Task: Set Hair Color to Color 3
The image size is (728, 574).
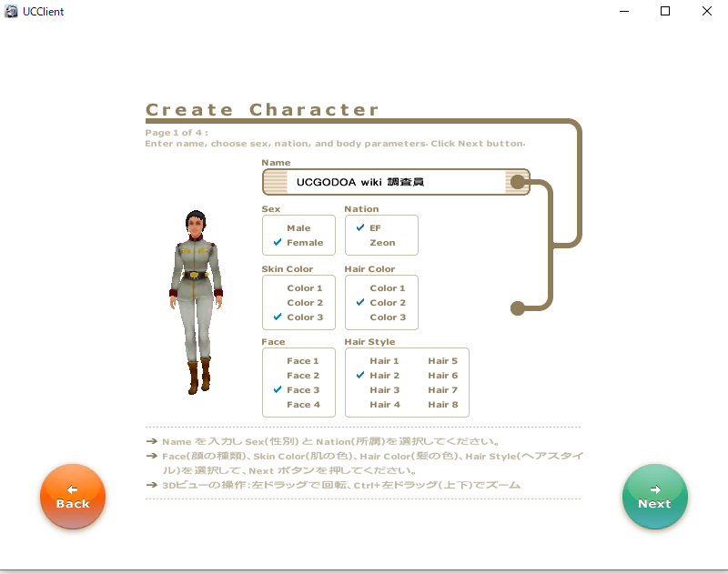Action: (x=388, y=317)
